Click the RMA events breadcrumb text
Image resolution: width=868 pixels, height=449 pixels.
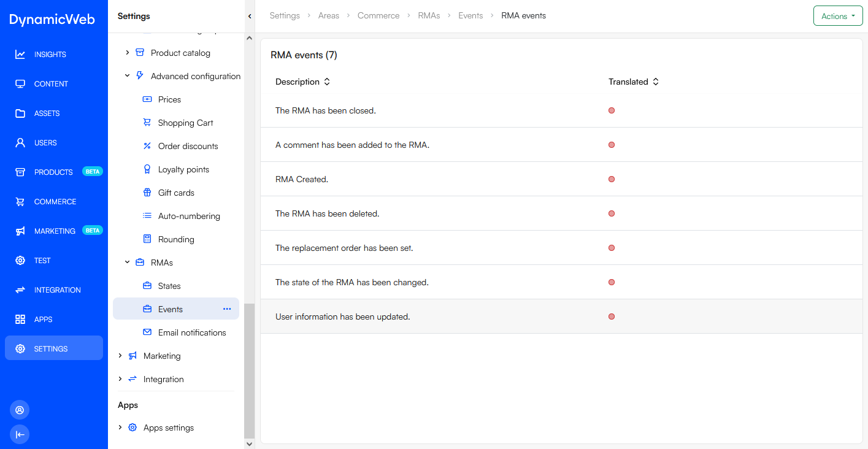tap(523, 15)
